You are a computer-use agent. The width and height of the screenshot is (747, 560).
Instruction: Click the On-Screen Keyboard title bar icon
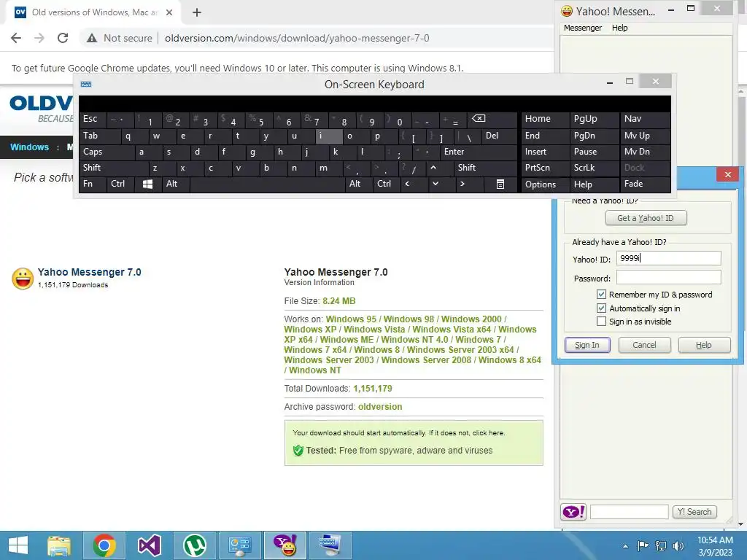tap(86, 85)
